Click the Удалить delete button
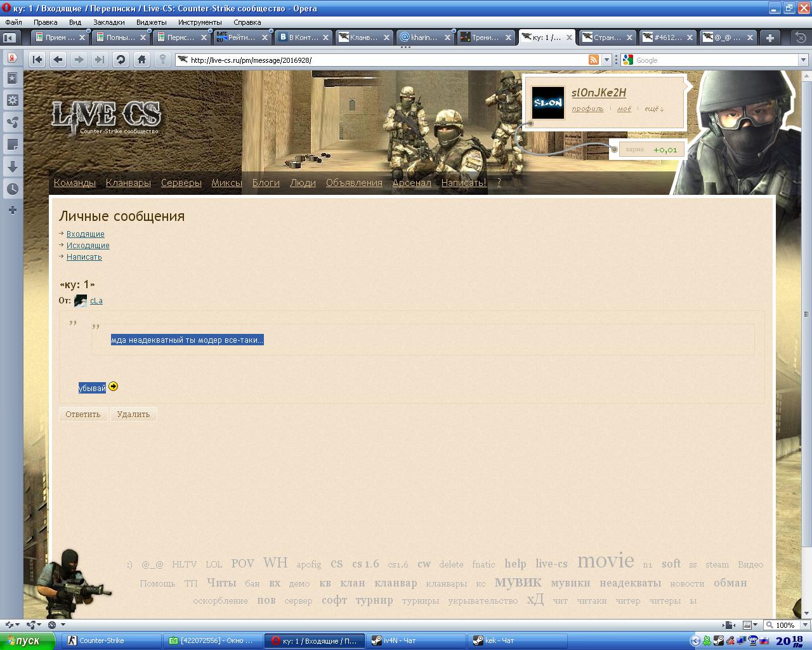 133,414
